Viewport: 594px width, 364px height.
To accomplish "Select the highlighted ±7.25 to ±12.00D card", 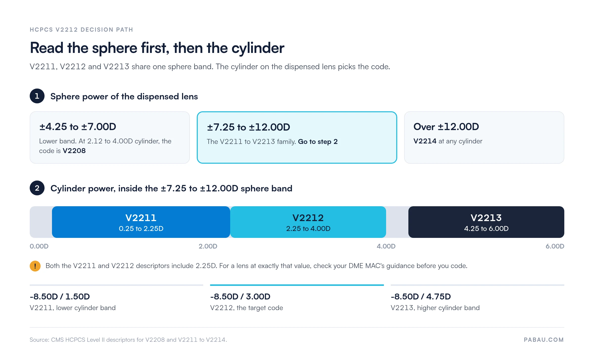I will (x=297, y=137).
